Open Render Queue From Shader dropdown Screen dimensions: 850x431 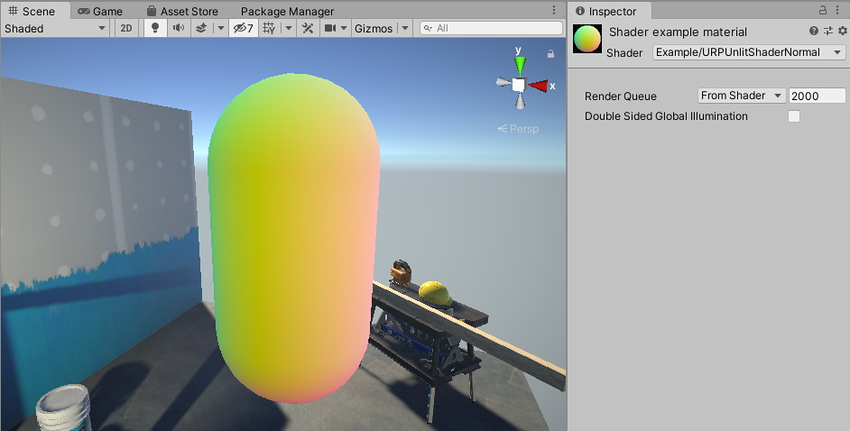coord(741,96)
